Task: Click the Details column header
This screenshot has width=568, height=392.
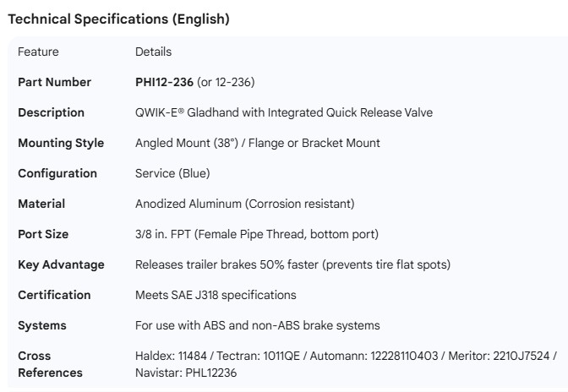Action: click(x=153, y=52)
